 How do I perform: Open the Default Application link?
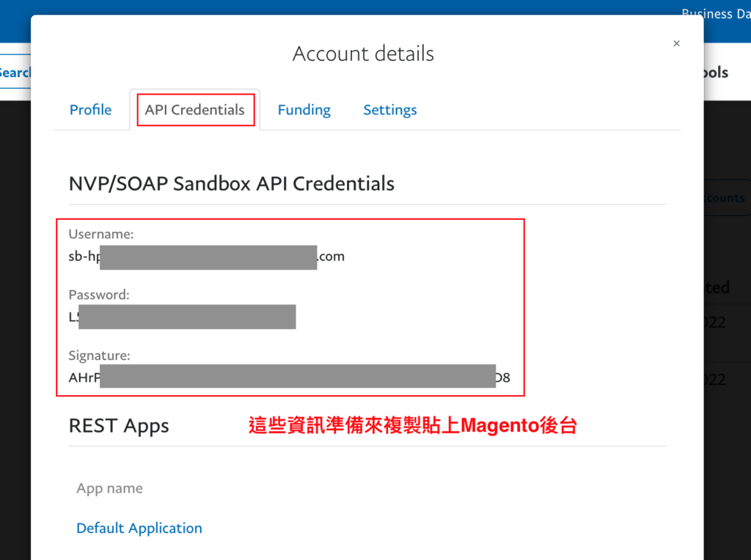point(139,528)
